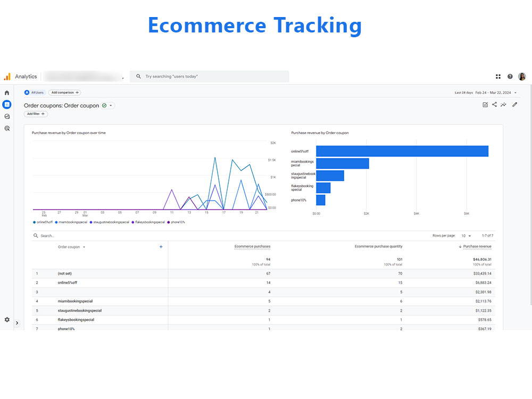Image resolution: width=532 pixels, height=399 pixels.
Task: Open the Explore icon in sidebar
Action: [7, 117]
